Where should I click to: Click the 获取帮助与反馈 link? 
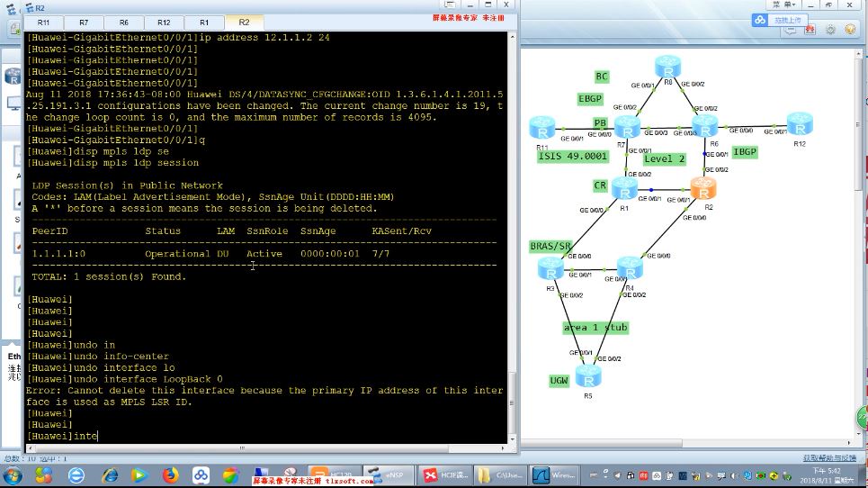coord(828,458)
